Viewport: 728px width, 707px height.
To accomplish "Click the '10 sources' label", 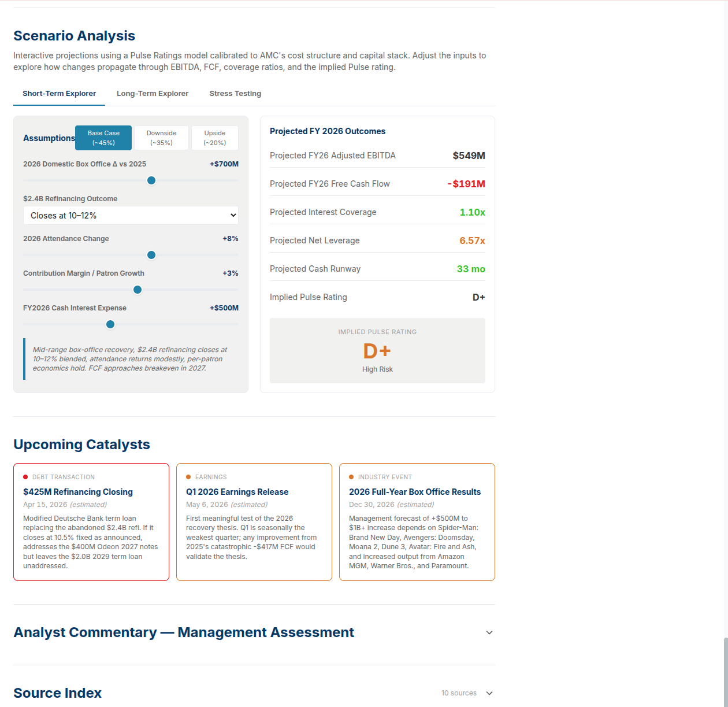I will point(459,693).
